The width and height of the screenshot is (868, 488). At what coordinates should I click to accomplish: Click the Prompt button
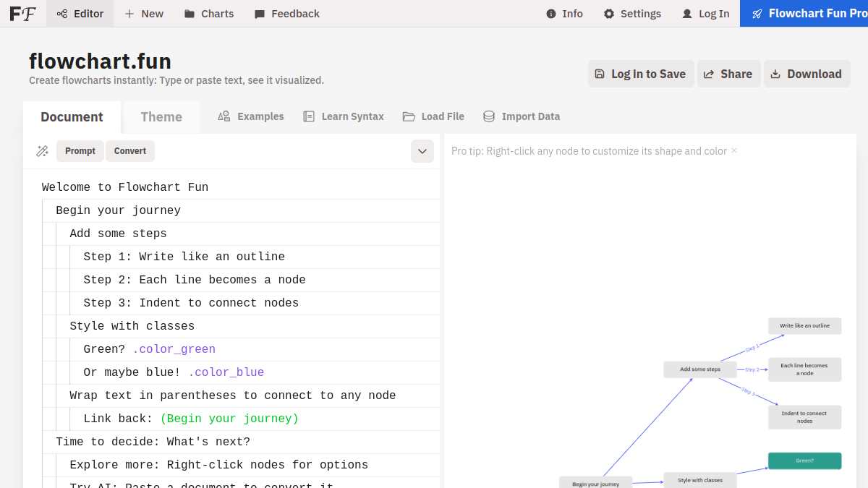(80, 151)
